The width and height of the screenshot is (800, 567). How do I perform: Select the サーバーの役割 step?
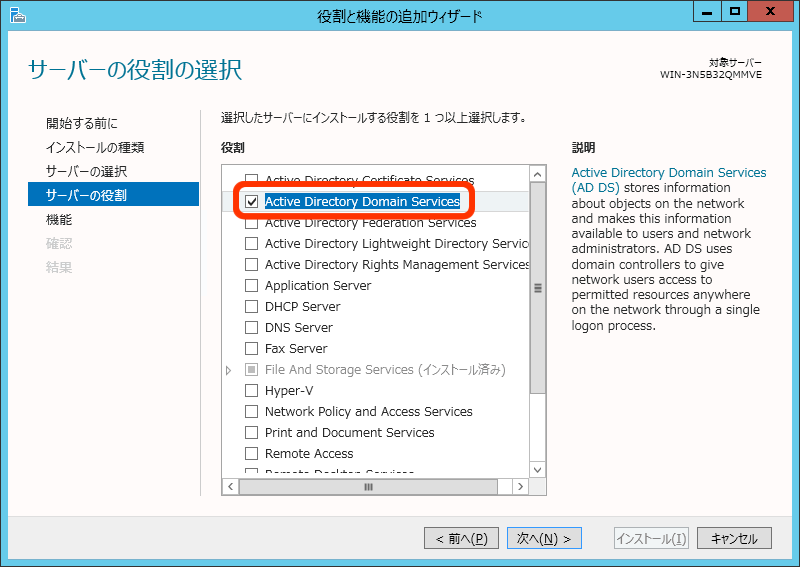113,194
